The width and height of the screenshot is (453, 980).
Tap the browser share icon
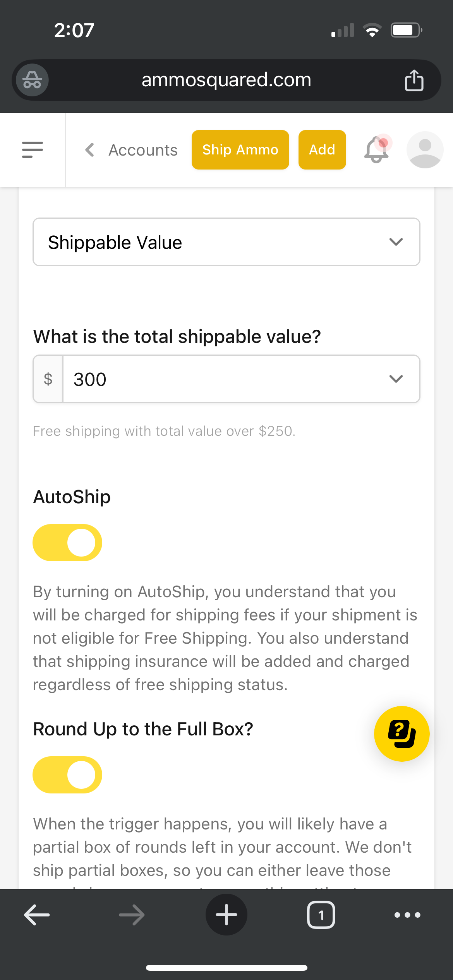pos(414,80)
